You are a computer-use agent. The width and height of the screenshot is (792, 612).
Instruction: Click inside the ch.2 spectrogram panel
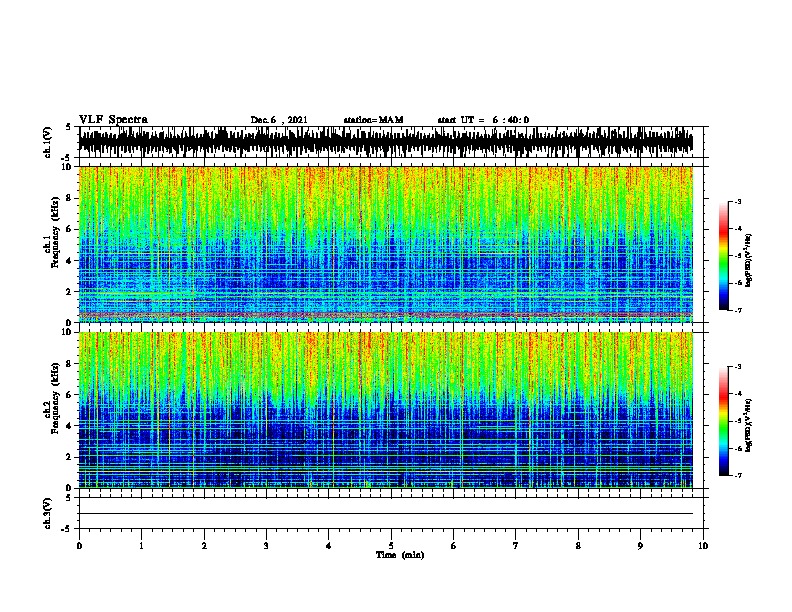pos(386,410)
